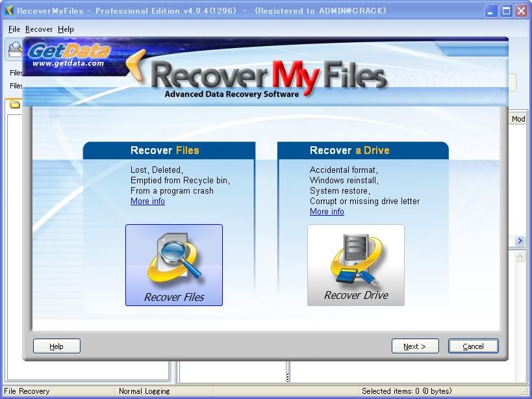
Task: Click the Mod column header in main window
Action: (518, 119)
